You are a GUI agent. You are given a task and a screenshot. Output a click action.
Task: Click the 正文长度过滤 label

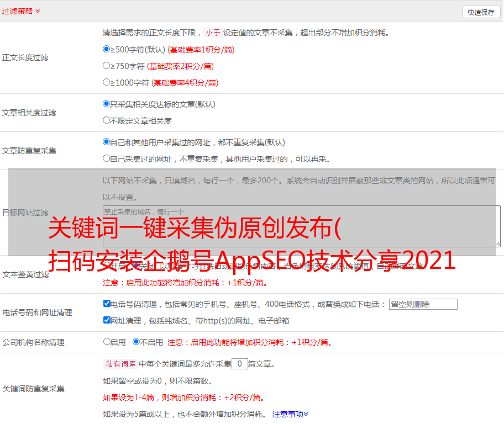coord(25,57)
